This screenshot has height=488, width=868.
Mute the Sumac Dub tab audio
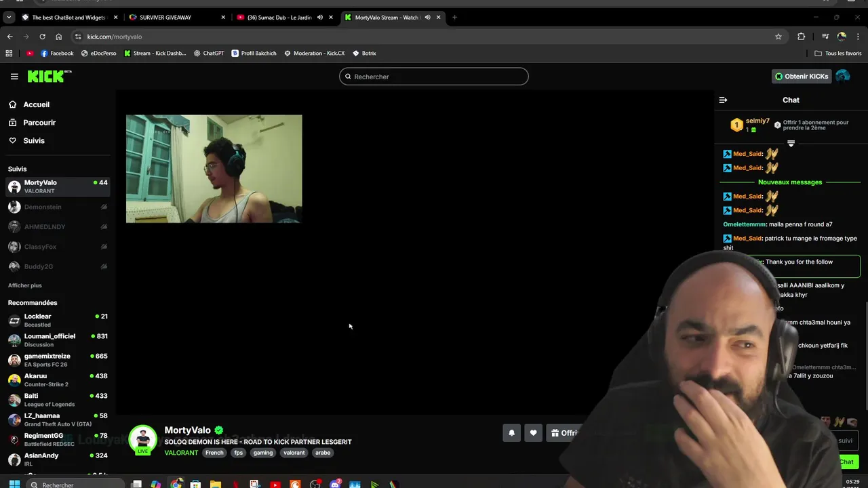[319, 17]
